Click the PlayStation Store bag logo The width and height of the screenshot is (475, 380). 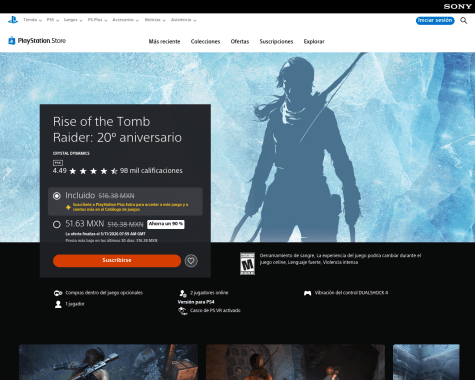click(x=12, y=41)
